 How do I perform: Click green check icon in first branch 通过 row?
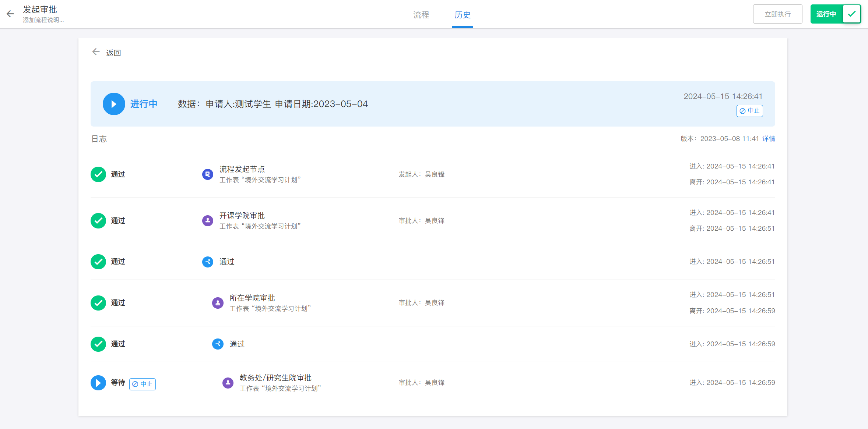pyautogui.click(x=98, y=262)
